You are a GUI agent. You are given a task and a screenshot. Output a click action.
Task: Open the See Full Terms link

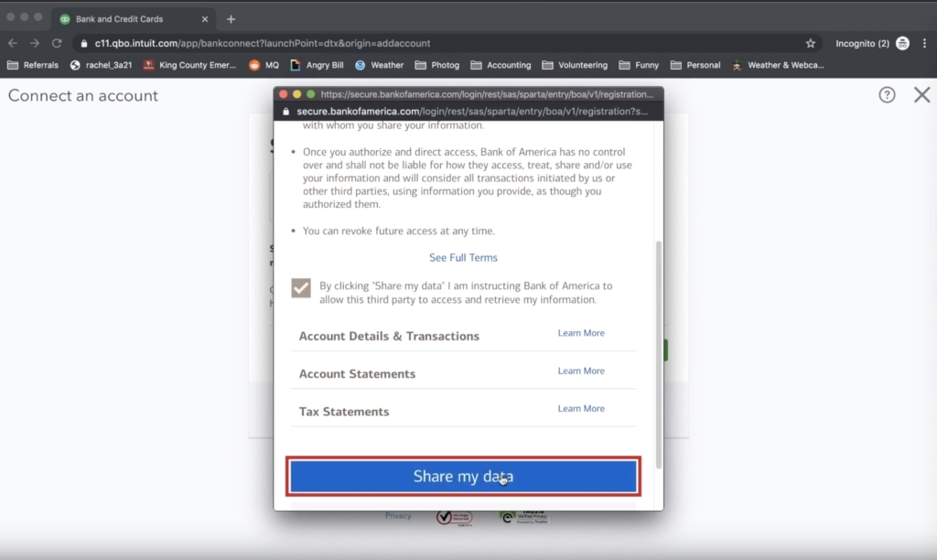463,258
